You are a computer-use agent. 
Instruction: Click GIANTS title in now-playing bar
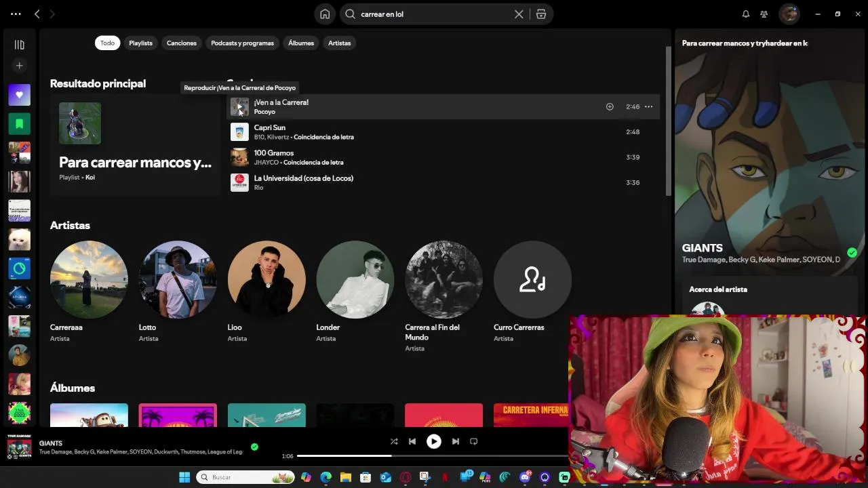click(51, 443)
